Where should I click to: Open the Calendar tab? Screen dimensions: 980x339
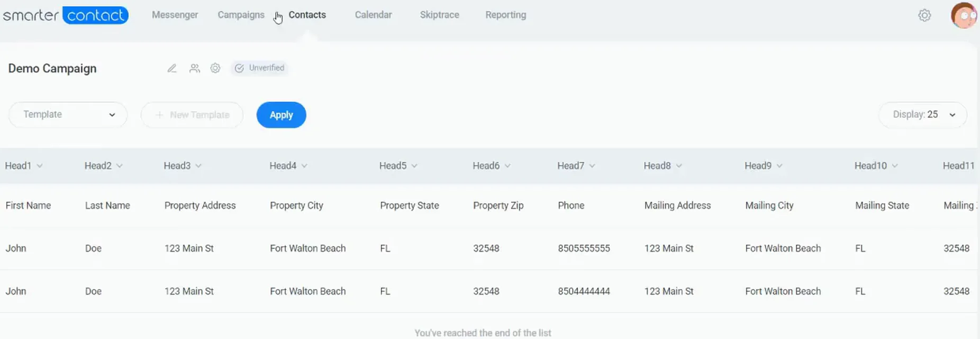pyautogui.click(x=374, y=15)
